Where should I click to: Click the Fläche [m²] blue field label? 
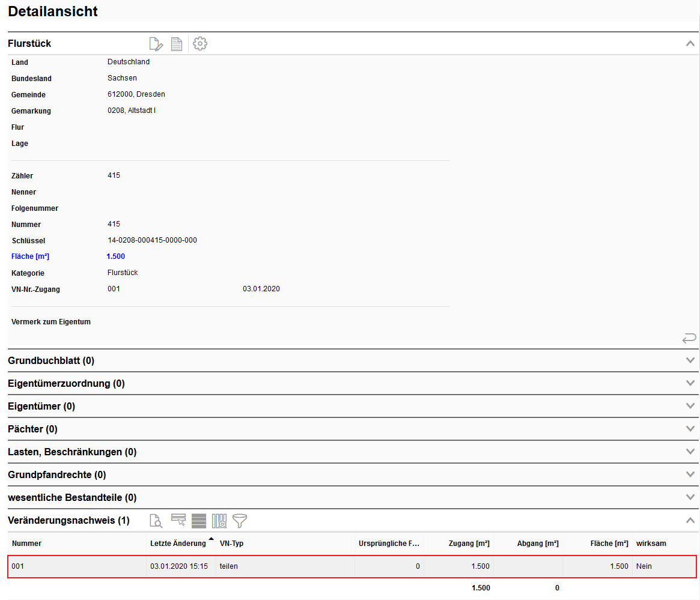pos(30,256)
